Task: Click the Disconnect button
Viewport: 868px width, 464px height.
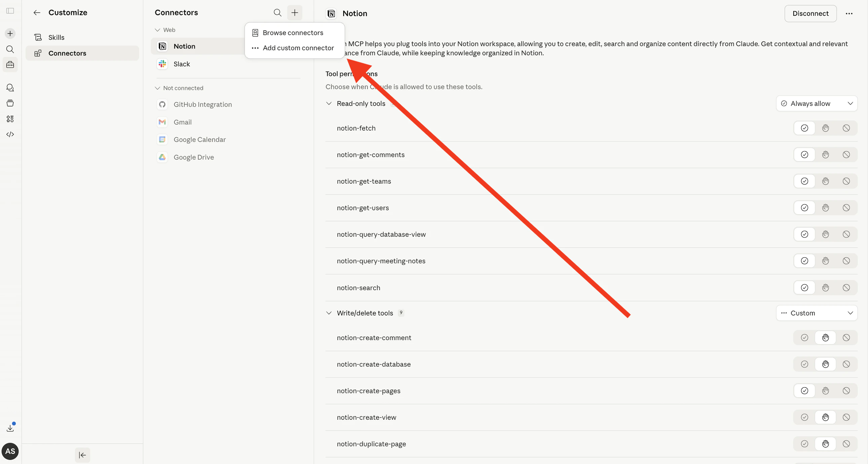Action: coord(810,13)
